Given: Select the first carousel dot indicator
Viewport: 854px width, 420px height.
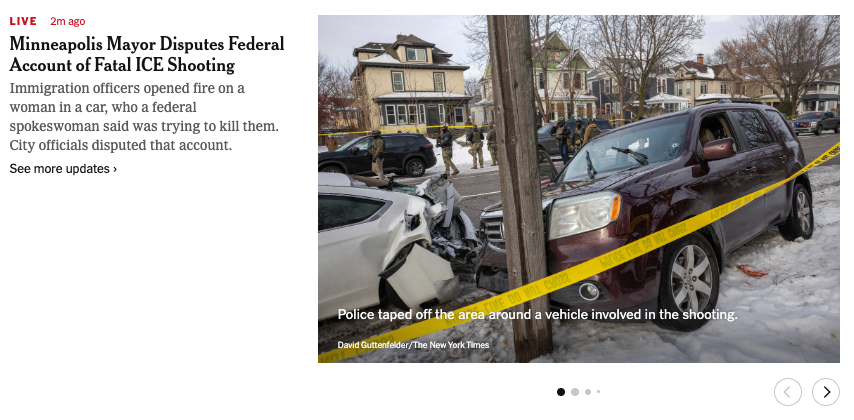Looking at the screenshot, I should (560, 392).
